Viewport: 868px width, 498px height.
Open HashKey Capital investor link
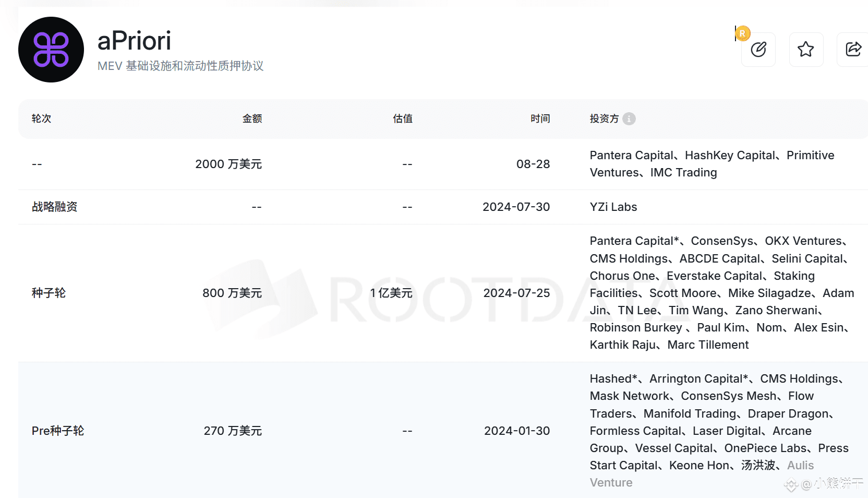[730, 155]
